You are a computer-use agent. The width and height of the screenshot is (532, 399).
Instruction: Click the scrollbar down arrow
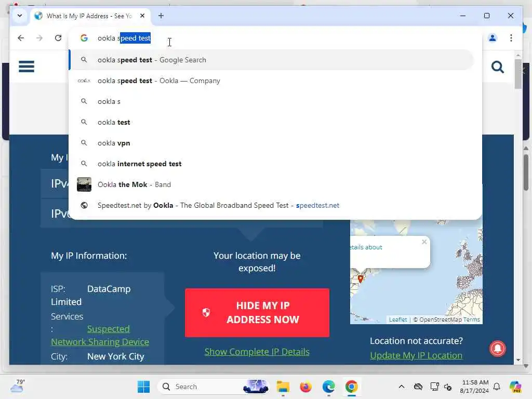click(518, 360)
